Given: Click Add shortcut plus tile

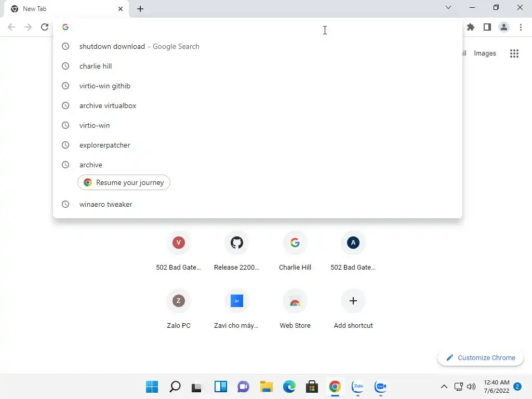Looking at the screenshot, I should point(353,310).
